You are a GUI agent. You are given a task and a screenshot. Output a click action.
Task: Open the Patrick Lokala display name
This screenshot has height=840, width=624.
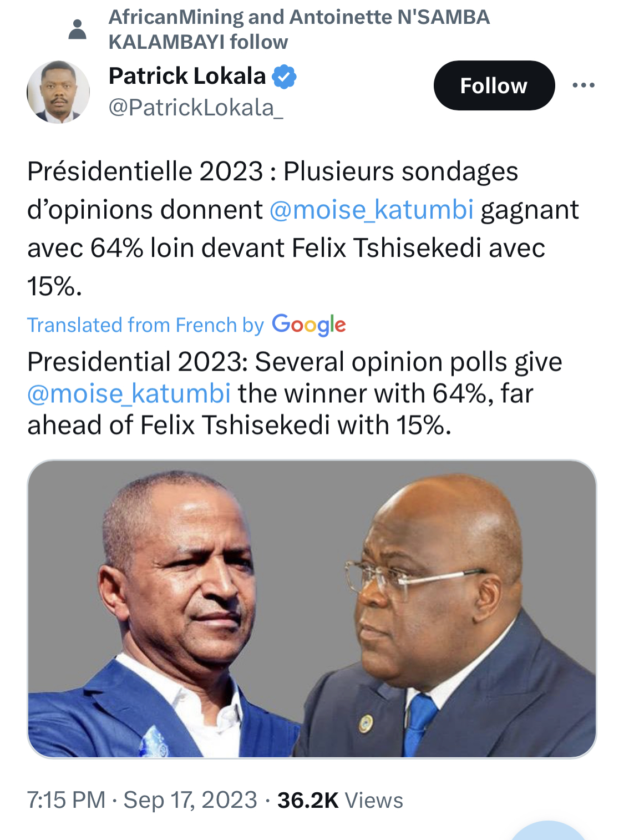coord(187,76)
